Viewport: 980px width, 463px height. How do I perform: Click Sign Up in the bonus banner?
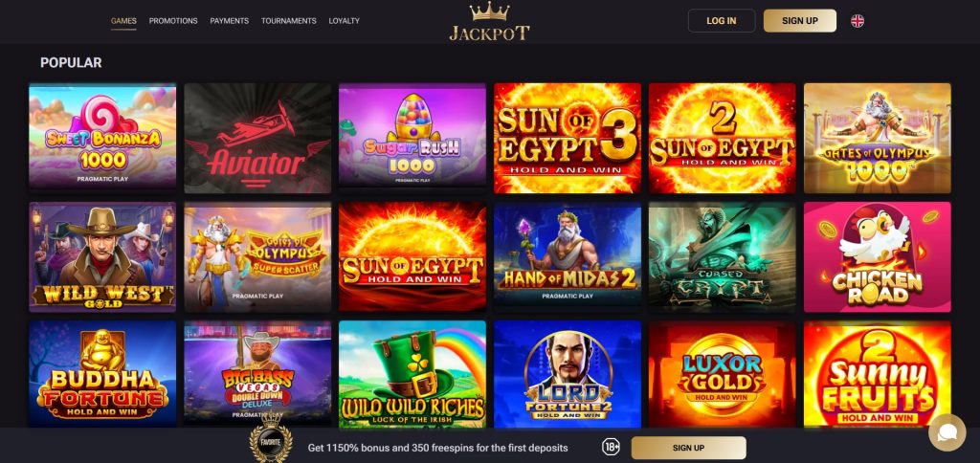(689, 448)
